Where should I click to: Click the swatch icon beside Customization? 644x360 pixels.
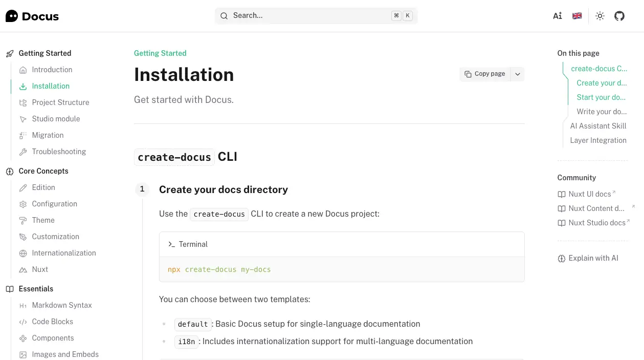point(23,237)
